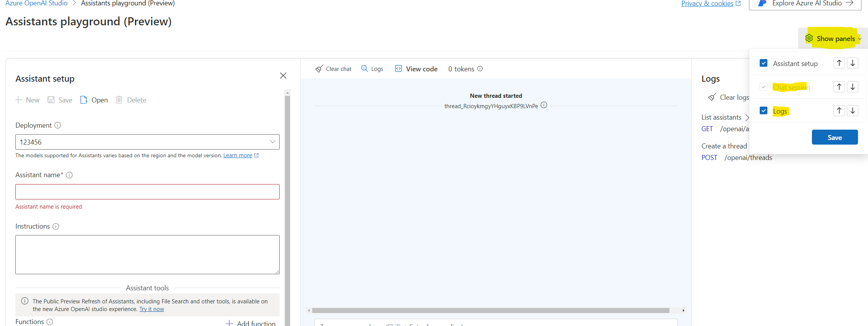The image size is (868, 326).
Task: Click the gear icon beside Show panels
Action: tap(809, 38)
